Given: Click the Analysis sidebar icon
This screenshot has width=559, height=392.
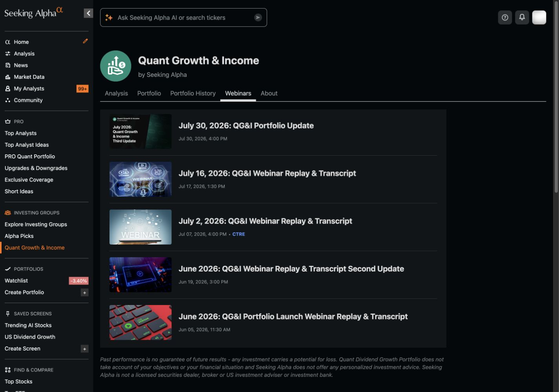Looking at the screenshot, I should 7,54.
